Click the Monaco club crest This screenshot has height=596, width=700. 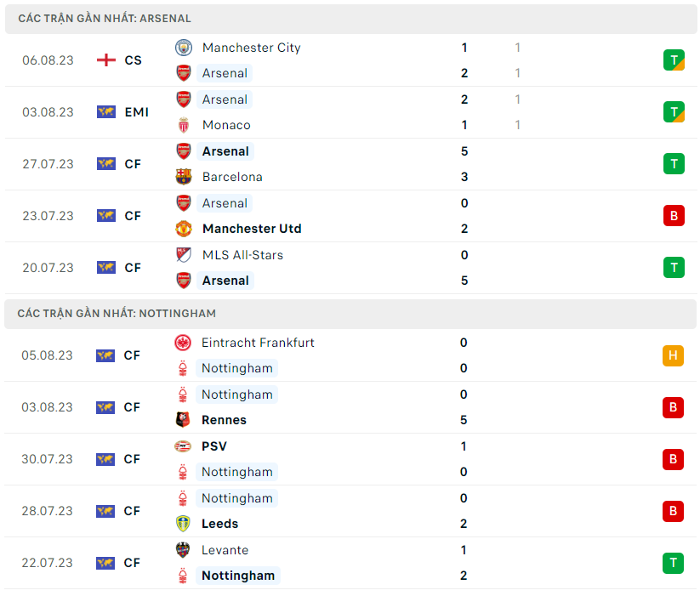[x=184, y=125]
